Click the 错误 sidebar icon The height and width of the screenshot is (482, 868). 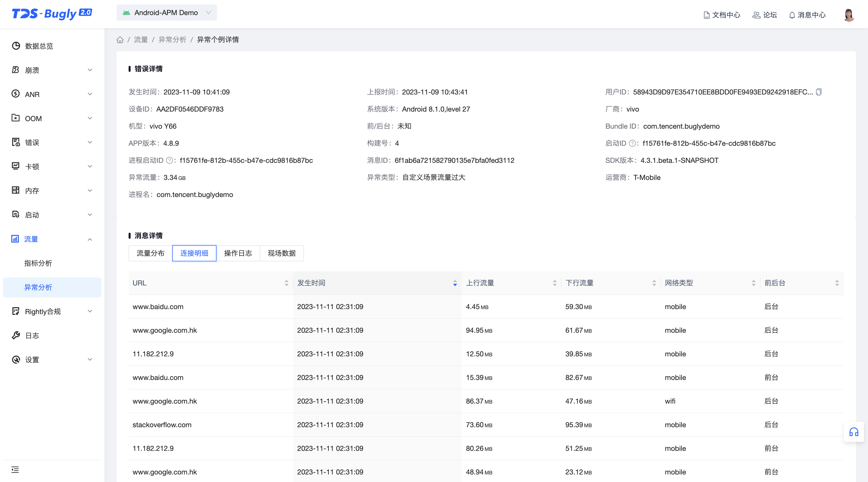(x=16, y=142)
